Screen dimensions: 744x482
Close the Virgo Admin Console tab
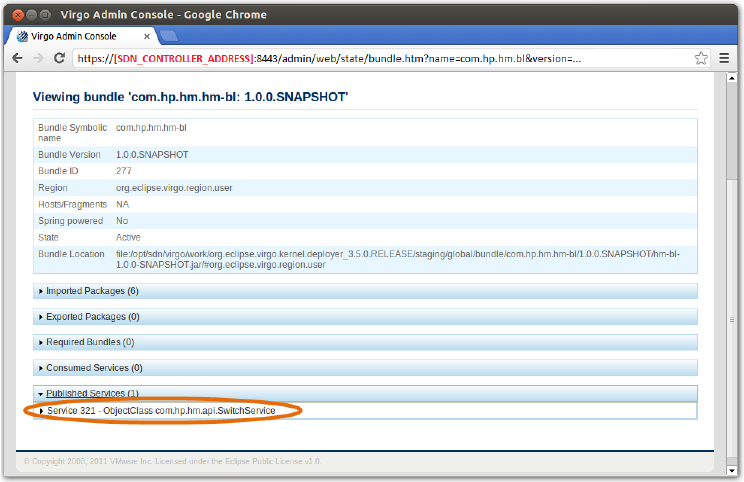145,36
